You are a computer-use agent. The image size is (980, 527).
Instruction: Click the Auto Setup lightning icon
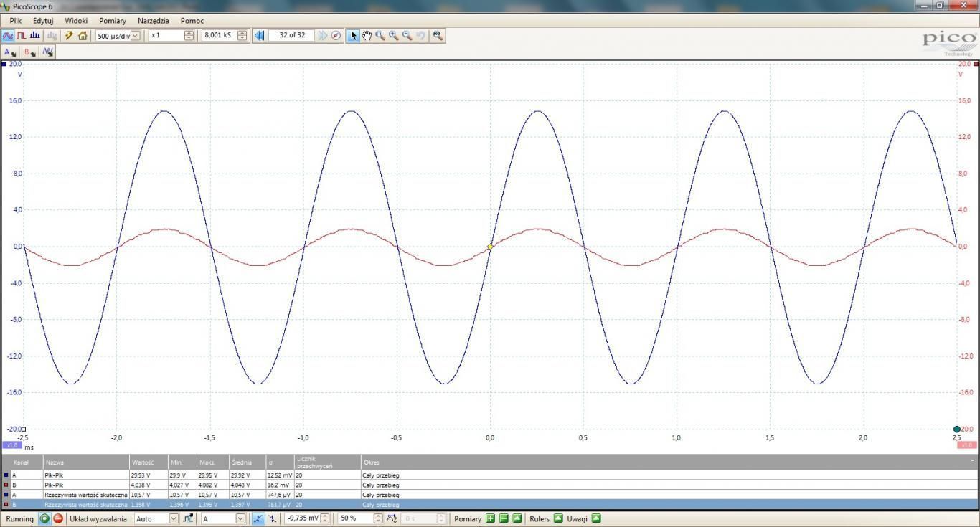pyautogui.click(x=69, y=35)
